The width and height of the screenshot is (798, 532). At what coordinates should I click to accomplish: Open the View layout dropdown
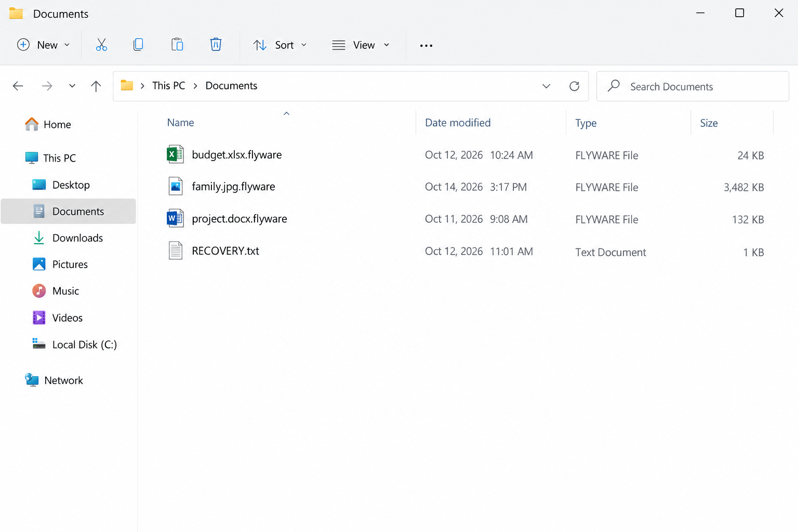point(361,45)
